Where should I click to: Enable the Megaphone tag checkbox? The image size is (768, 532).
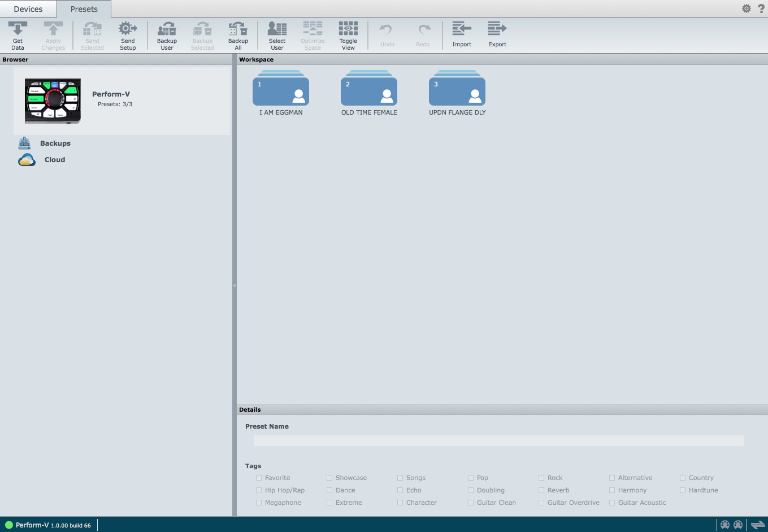259,503
